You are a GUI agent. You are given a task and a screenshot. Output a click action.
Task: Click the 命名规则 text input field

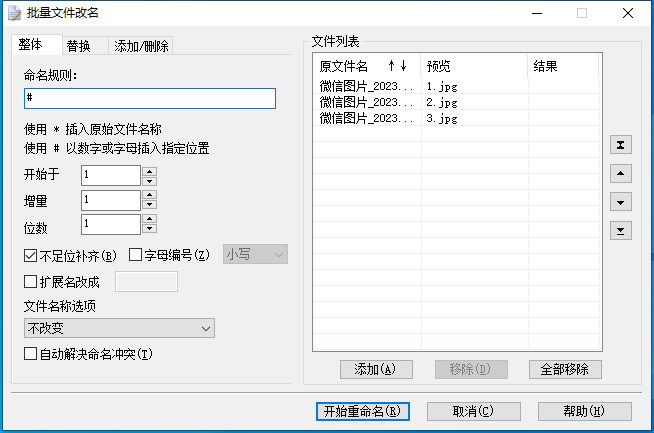click(x=149, y=98)
